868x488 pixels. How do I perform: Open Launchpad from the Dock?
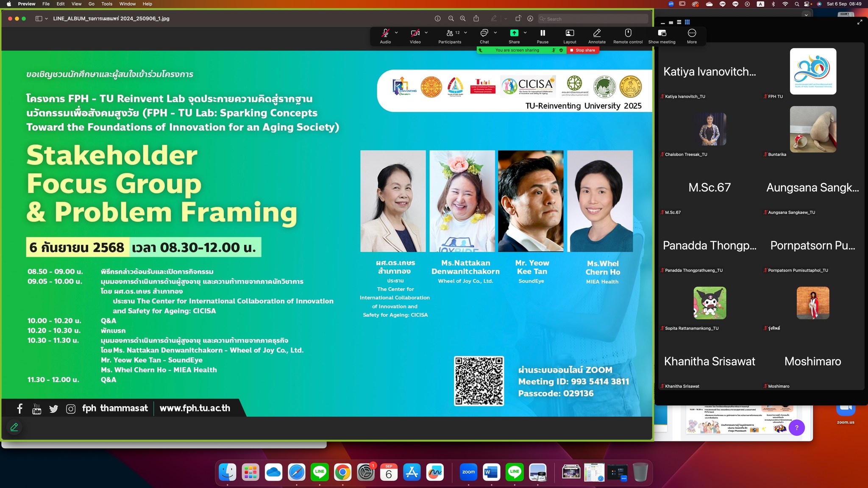point(250,472)
